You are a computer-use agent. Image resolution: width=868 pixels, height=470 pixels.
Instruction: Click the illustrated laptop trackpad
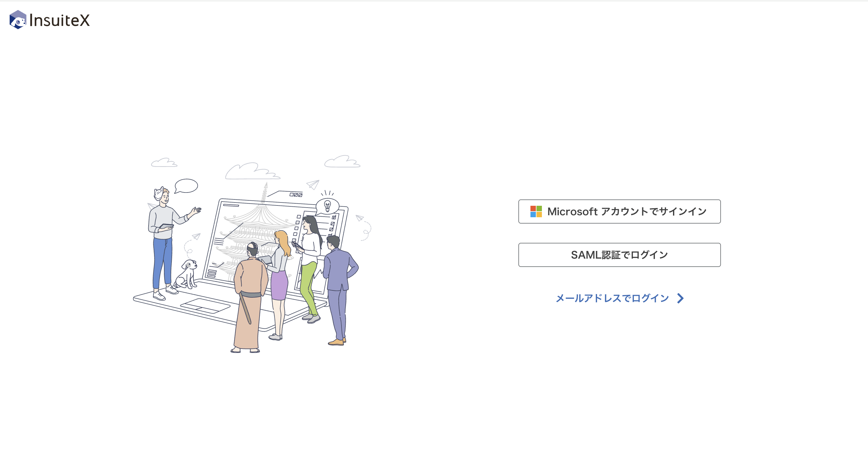[x=205, y=306]
